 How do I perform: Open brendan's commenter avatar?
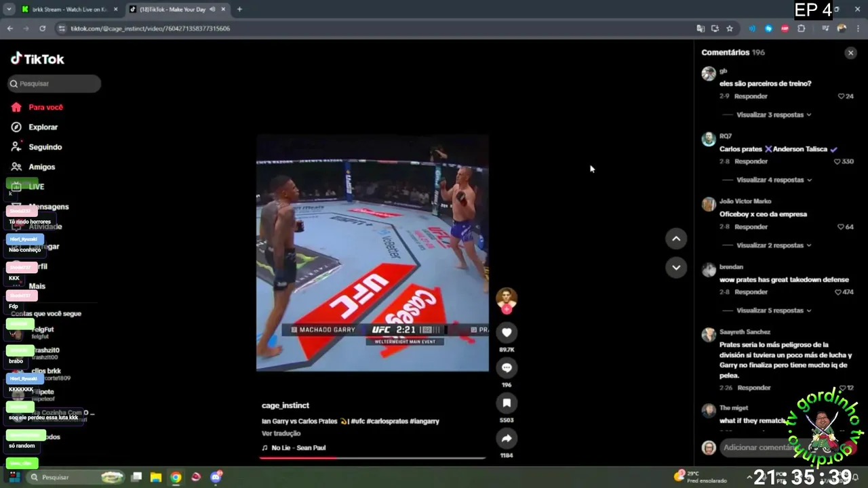pos(709,270)
